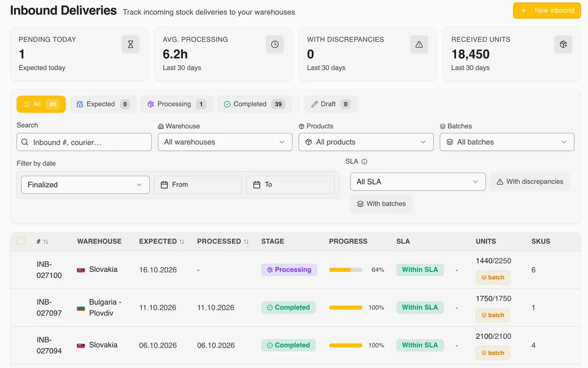588x368 pixels.
Task: Click the Slovakia flag in INB-027100 row
Action: click(81, 270)
